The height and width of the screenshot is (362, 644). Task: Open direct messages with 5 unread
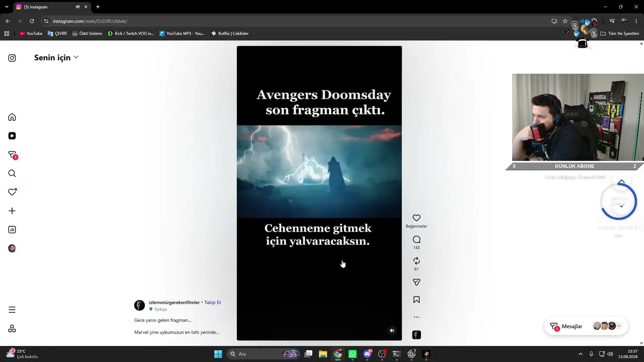pos(13,155)
